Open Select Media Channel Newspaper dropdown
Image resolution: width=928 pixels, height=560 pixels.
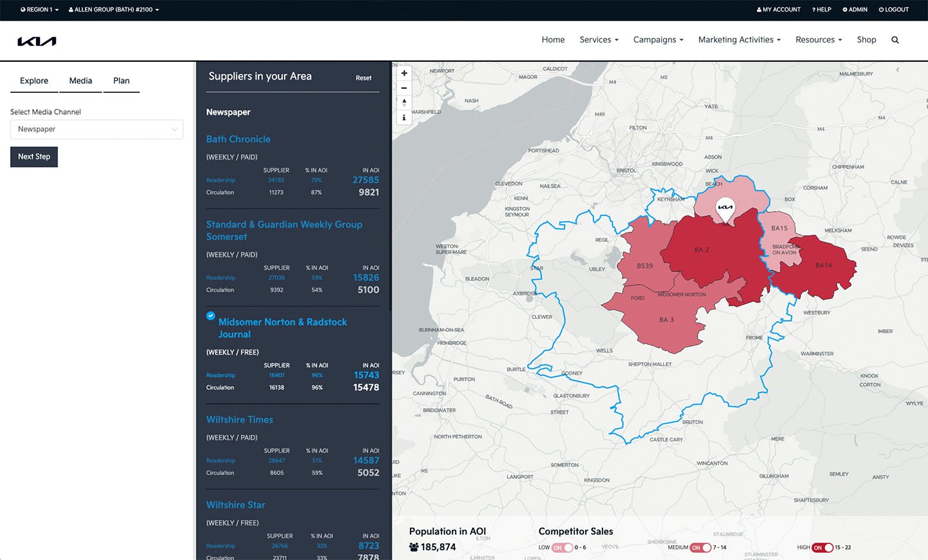pyautogui.click(x=97, y=130)
